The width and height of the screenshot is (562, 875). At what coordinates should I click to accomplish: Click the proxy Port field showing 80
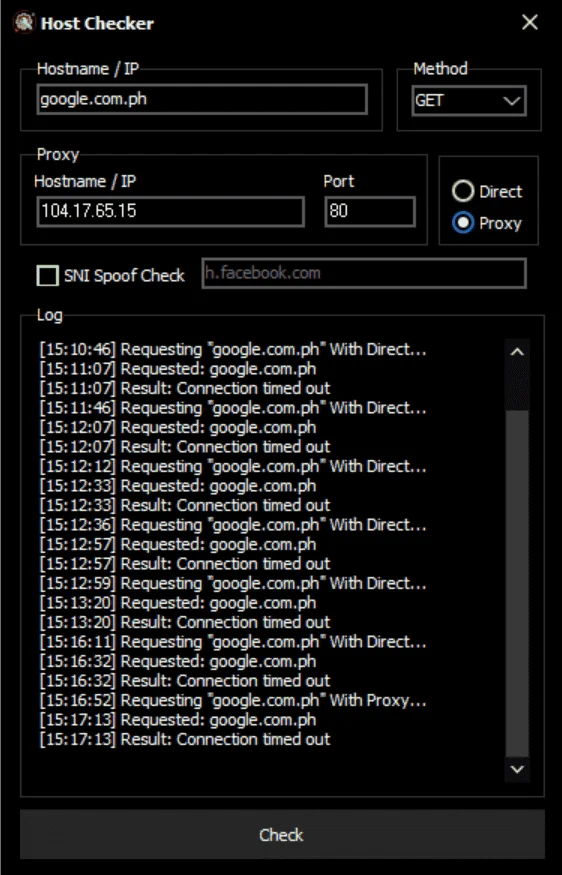point(370,211)
